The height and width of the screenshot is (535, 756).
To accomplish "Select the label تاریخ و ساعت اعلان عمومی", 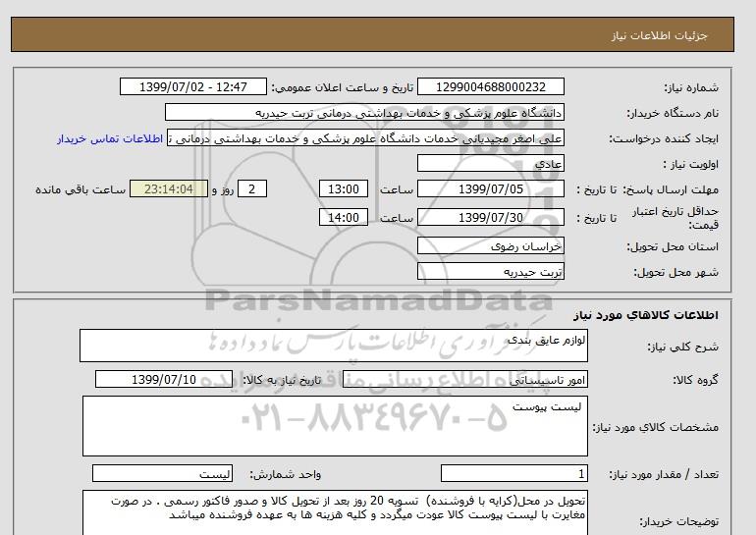I will pos(343,87).
